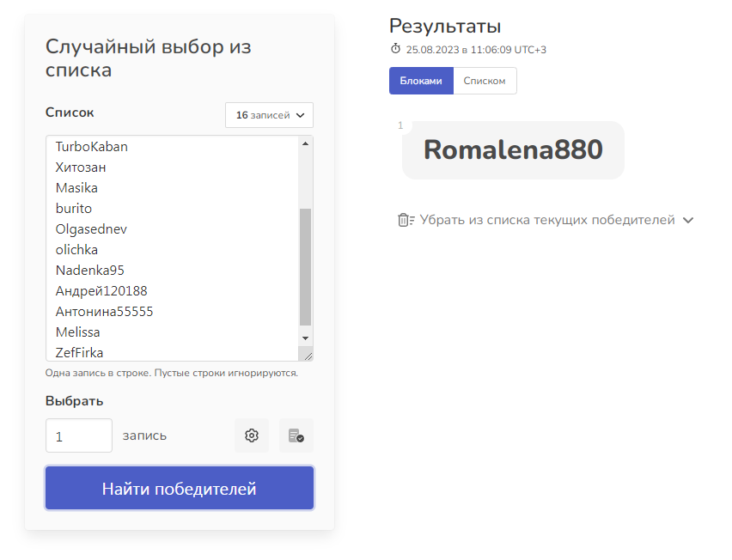Click the burito entry
This screenshot has width=732, height=560.
click(x=74, y=208)
